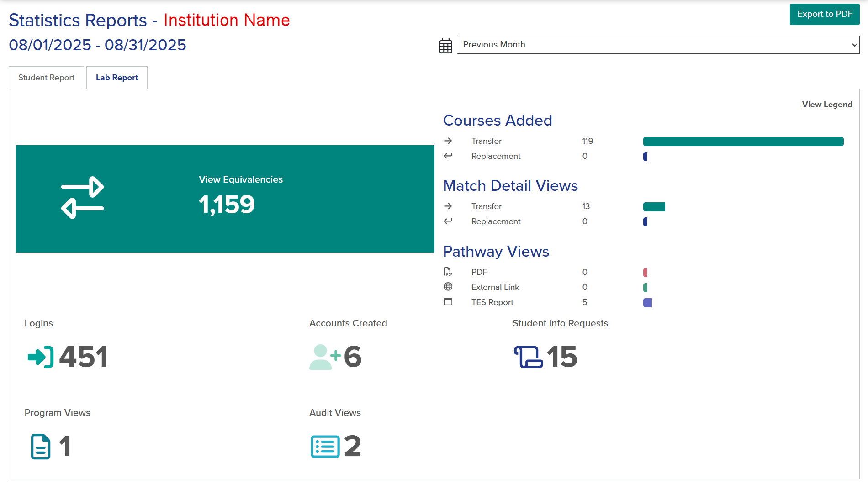Switch to the Student Report tab
The width and height of the screenshot is (868, 484).
click(x=46, y=77)
